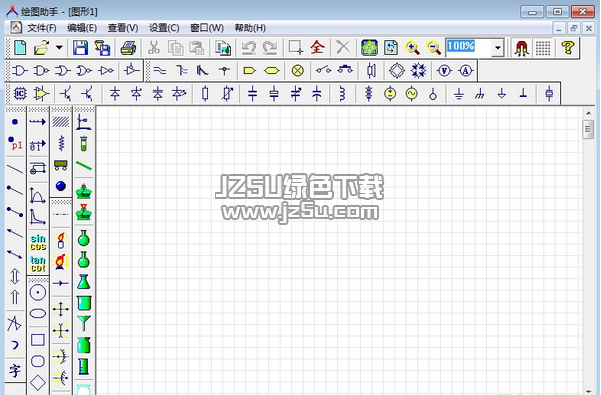Viewport: 601px width, 395px height.
Task: Open the 文件(F) menu
Action: [41, 28]
